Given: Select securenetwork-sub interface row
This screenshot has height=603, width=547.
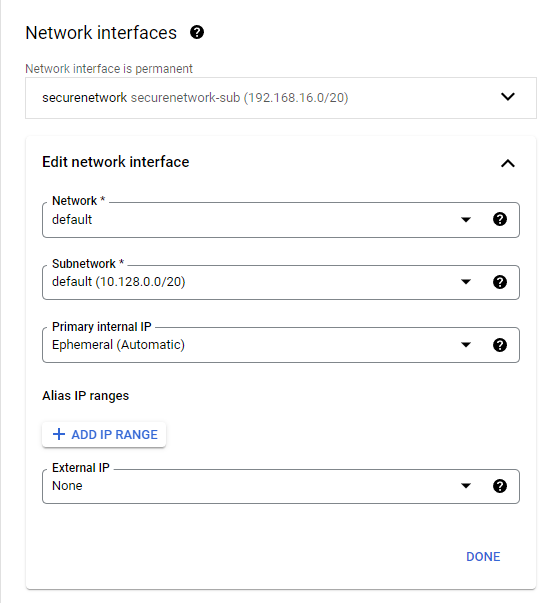Looking at the screenshot, I should (x=281, y=98).
